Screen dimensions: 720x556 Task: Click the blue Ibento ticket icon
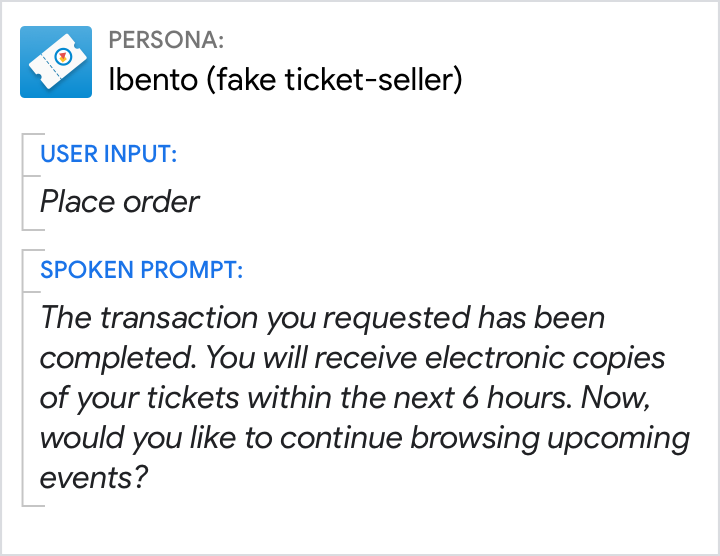pyautogui.click(x=56, y=62)
